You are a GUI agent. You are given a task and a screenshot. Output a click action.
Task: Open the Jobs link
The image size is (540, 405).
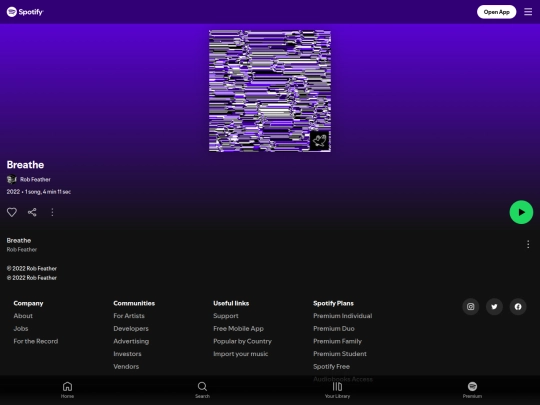(21, 329)
